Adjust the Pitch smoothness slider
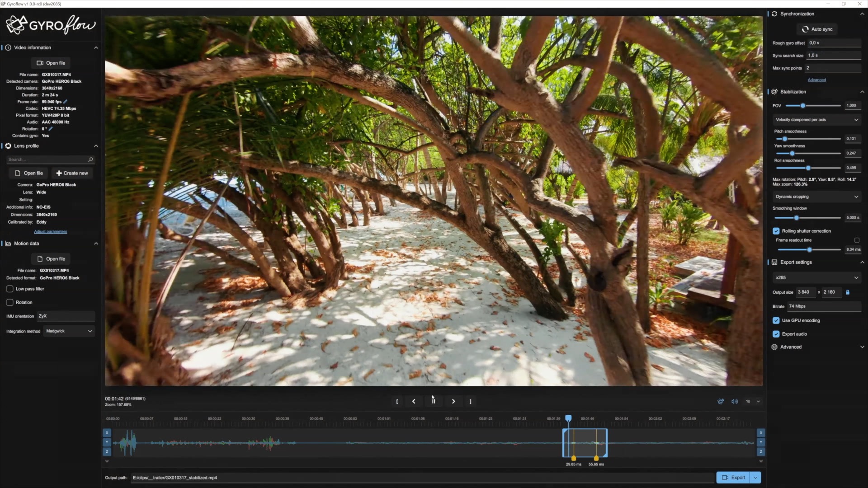 tap(808, 139)
